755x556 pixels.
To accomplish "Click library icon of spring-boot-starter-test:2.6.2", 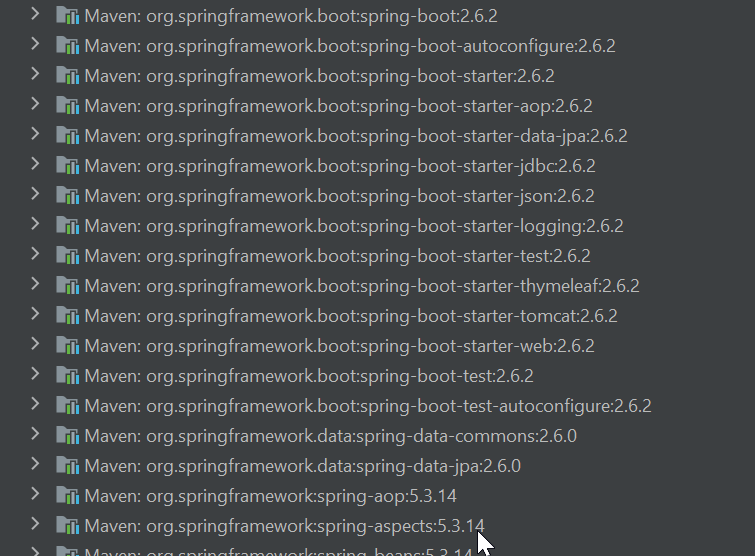I will click(x=67, y=255).
